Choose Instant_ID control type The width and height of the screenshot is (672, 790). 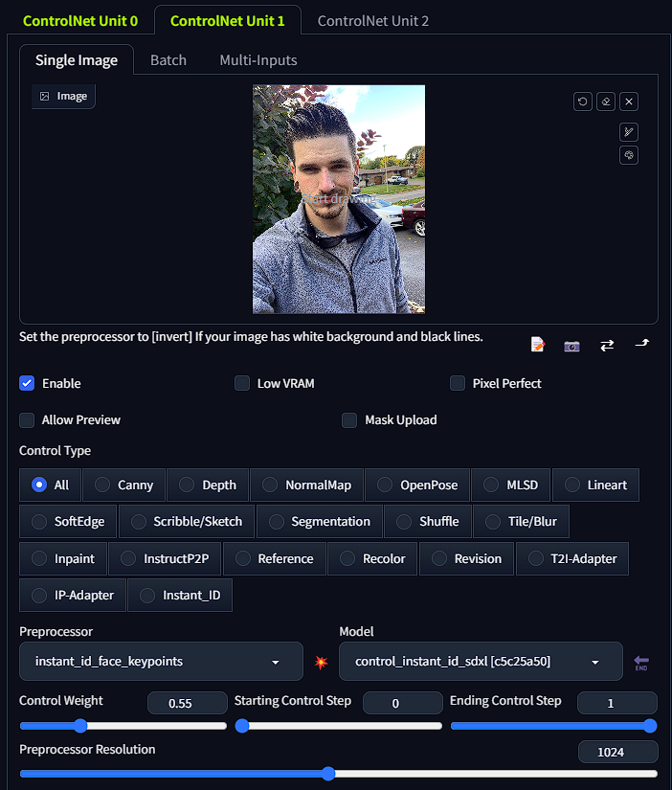[180, 596]
